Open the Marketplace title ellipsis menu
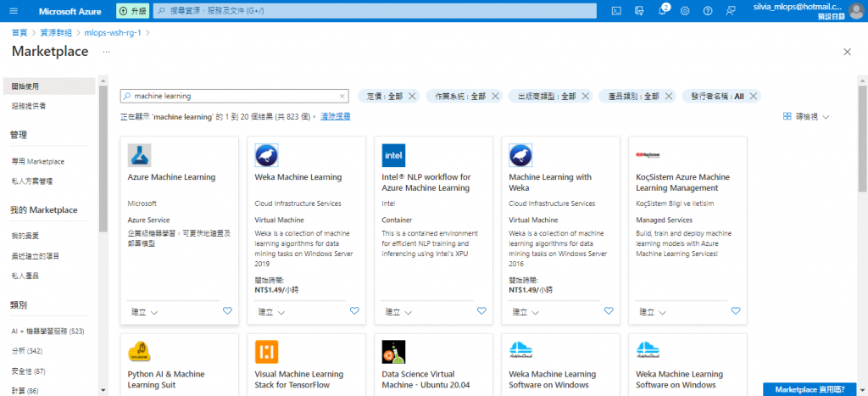Screen dimensions: 868x396 click(x=106, y=52)
